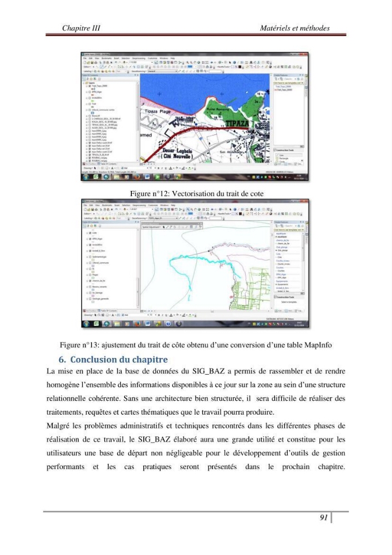Open Firefox from the Figure 12 taskbar
392x555 pixels.
(137, 176)
